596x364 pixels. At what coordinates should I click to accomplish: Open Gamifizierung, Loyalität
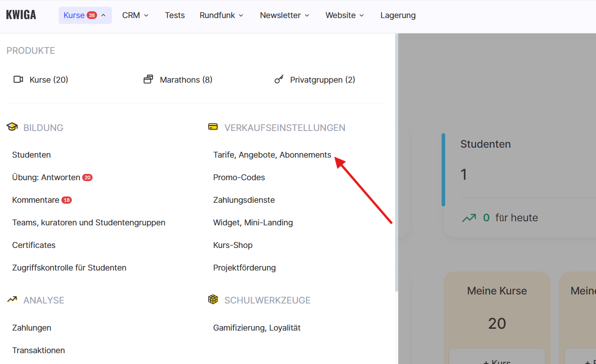(x=257, y=328)
